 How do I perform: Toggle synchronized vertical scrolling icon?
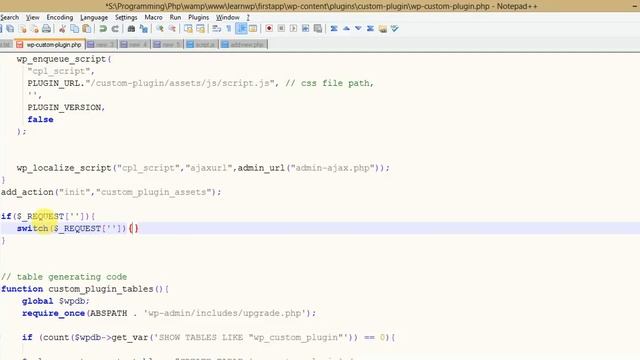(188, 29)
